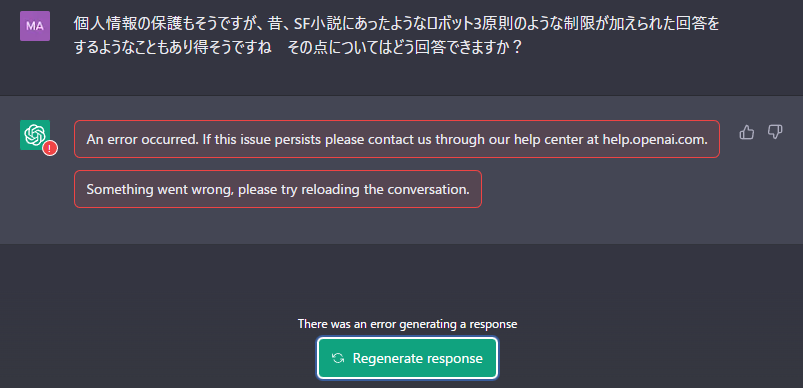Click the first line of the Japanese user message
The height and width of the screenshot is (388, 803).
click(396, 24)
